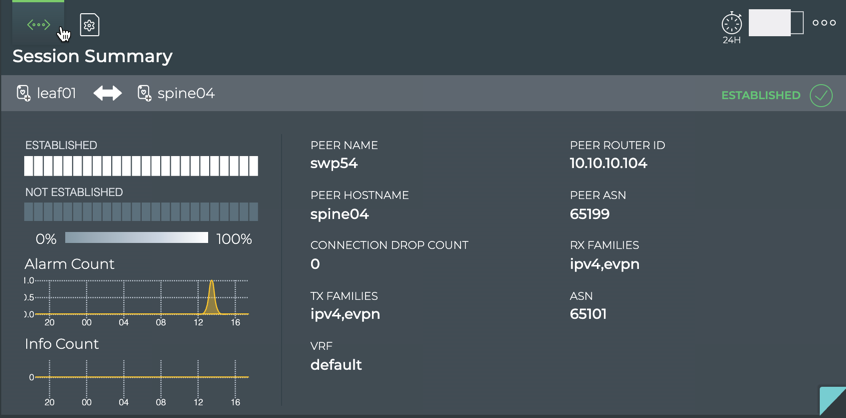The image size is (846, 418).
Task: Click the spine04 device icon in header
Action: pos(144,93)
